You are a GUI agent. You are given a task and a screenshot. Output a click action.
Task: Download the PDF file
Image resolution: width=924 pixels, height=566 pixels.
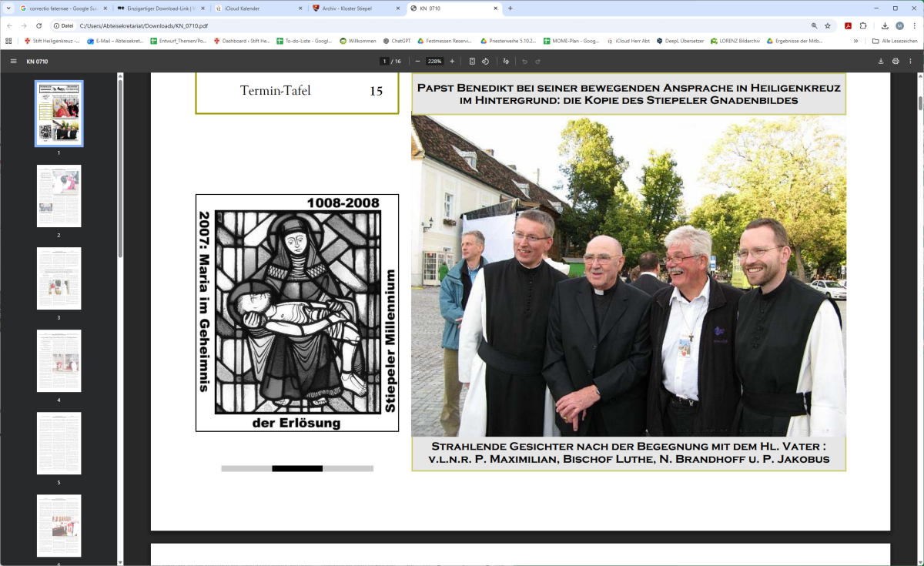tap(881, 61)
